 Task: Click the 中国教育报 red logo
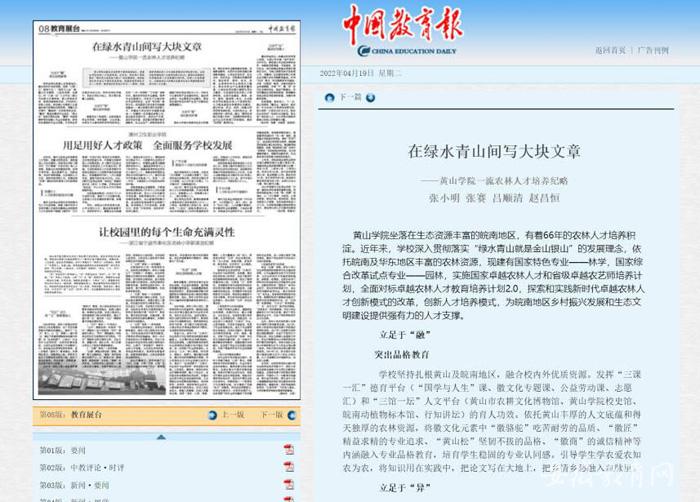403,25
